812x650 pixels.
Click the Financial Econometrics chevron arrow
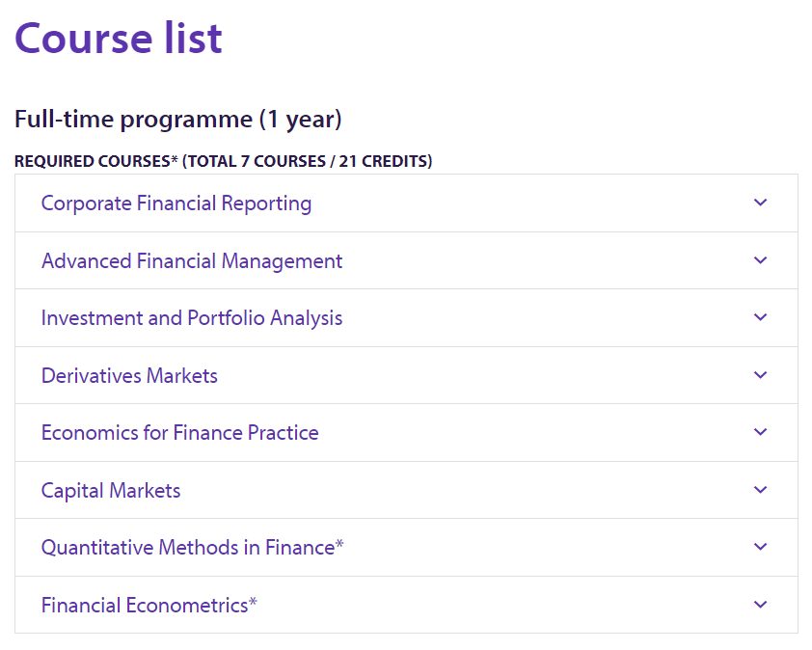[x=760, y=605]
